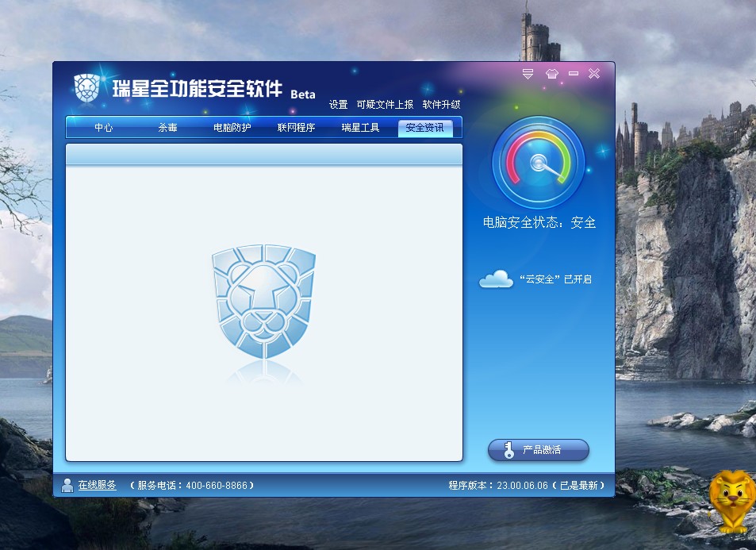Minimize the Rising security window

[574, 73]
